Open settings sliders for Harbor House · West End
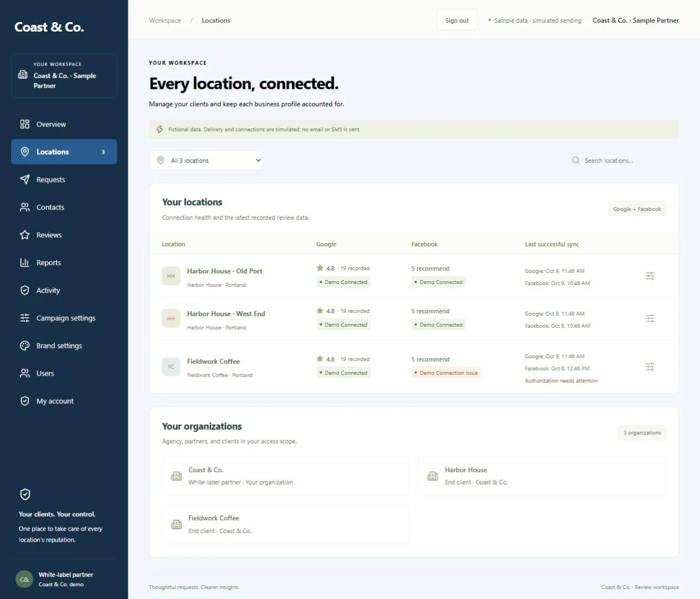This screenshot has width=700, height=599. 650,319
